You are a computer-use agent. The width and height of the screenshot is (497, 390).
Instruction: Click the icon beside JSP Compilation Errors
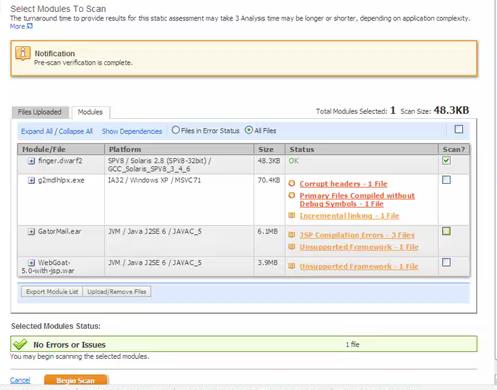pyautogui.click(x=292, y=235)
